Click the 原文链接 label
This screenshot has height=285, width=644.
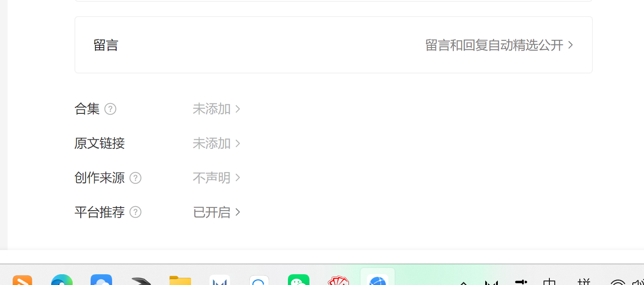click(100, 143)
